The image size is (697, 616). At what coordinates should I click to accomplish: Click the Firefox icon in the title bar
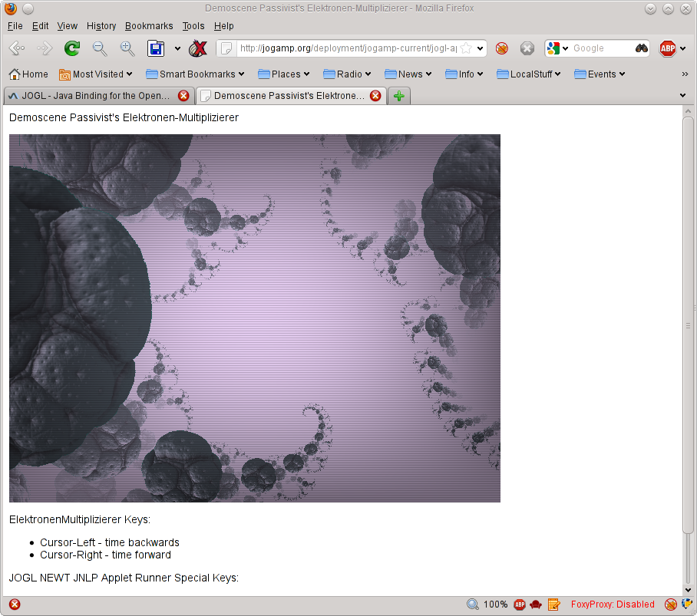[x=11, y=8]
